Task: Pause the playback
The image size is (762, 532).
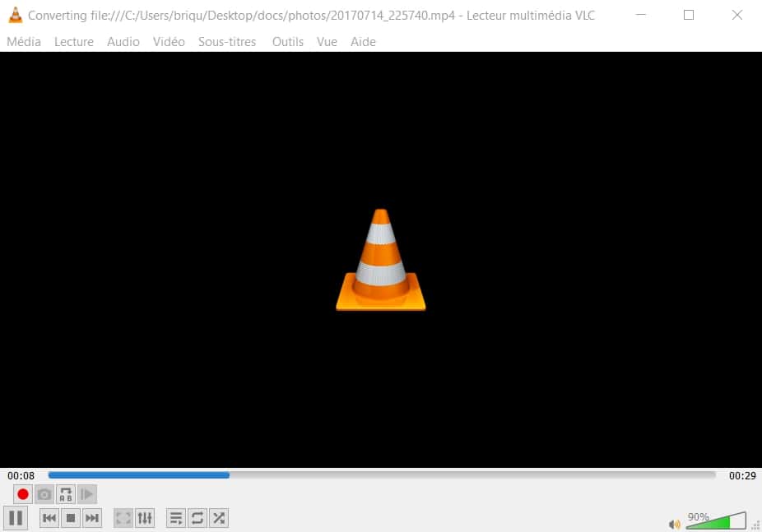Action: click(x=16, y=518)
